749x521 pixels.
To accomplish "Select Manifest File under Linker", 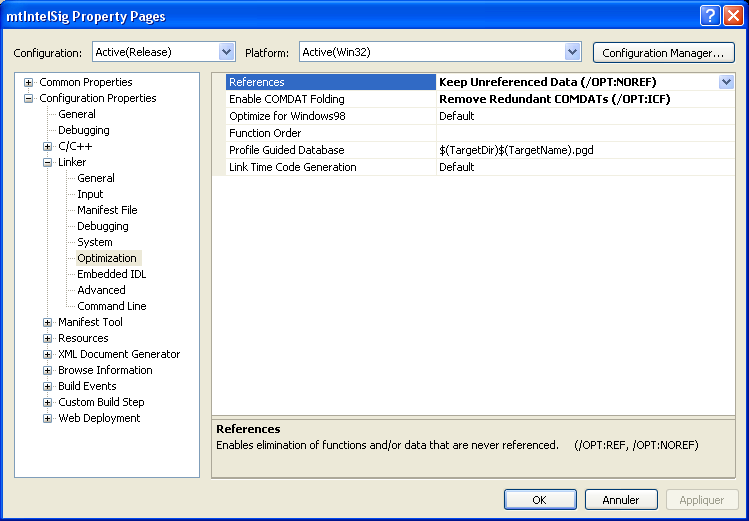I will pos(107,210).
